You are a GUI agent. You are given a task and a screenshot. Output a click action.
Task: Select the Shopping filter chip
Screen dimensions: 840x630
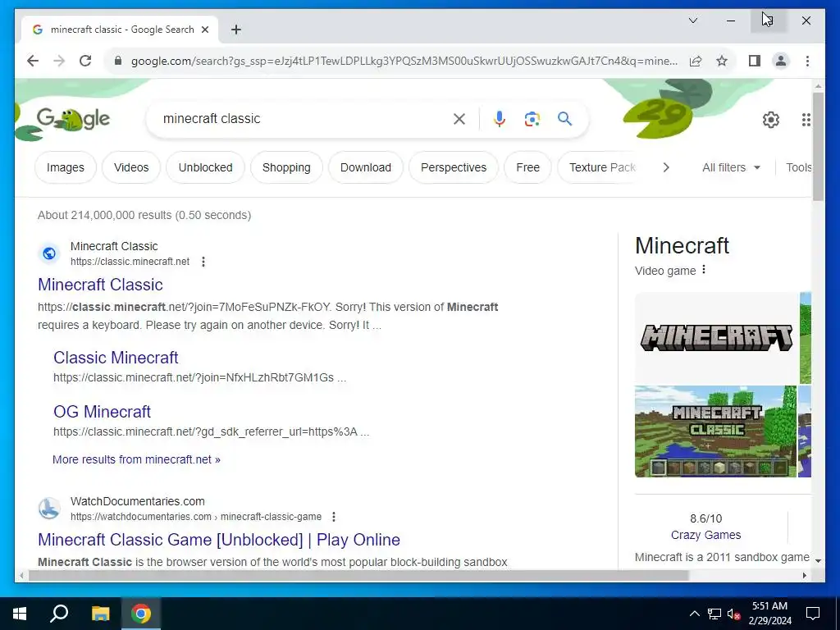click(286, 167)
